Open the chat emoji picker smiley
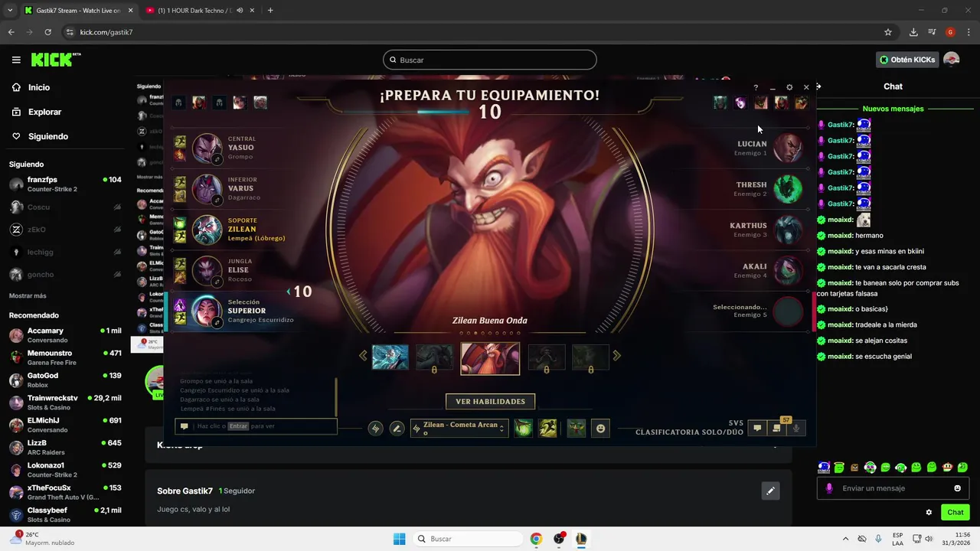Viewport: 980px width, 551px height. coord(958,488)
